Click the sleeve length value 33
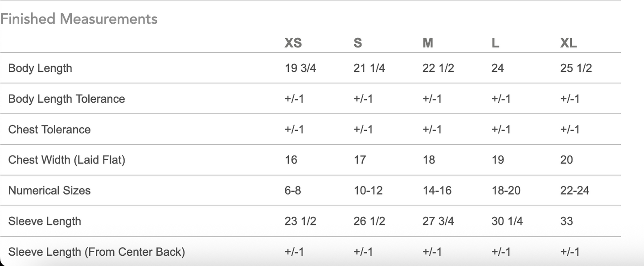Screen dimensions: 644x266 pos(566,221)
